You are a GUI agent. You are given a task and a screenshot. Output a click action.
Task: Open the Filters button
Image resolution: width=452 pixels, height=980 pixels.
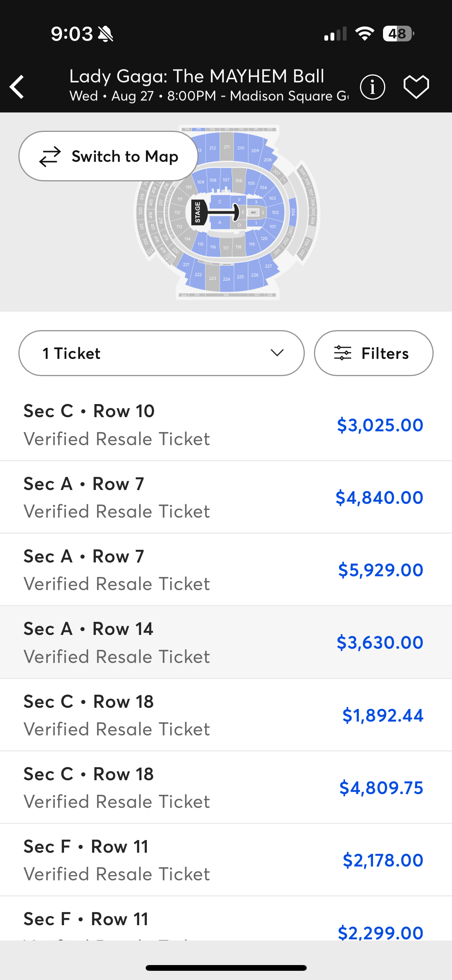coord(373,353)
